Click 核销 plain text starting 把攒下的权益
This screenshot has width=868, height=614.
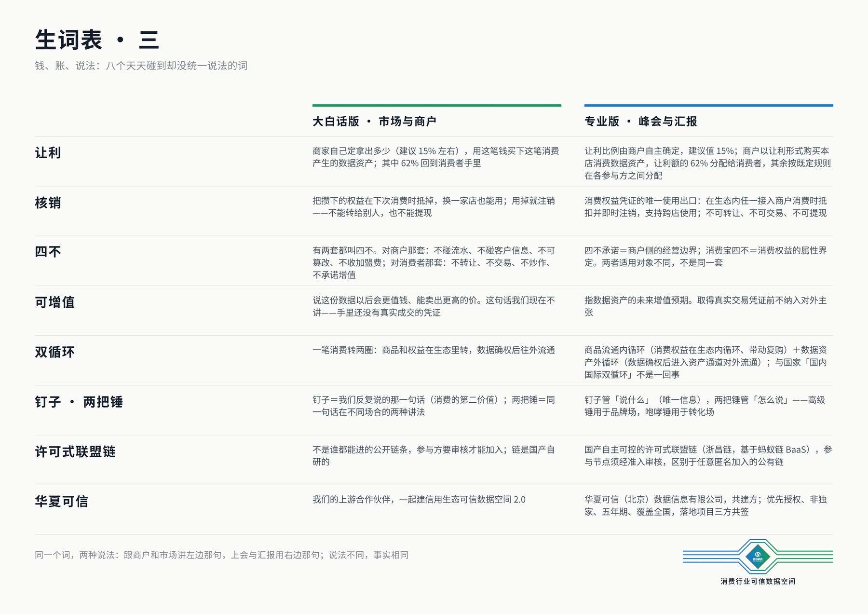434,207
